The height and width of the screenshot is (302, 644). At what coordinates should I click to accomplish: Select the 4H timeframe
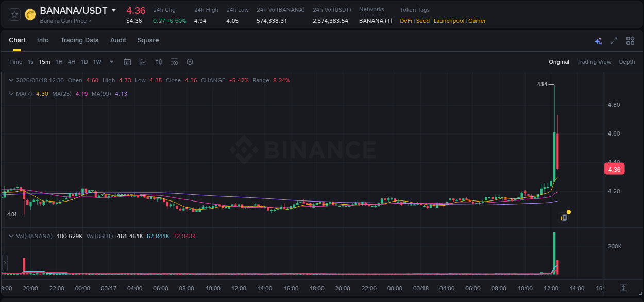click(72, 62)
